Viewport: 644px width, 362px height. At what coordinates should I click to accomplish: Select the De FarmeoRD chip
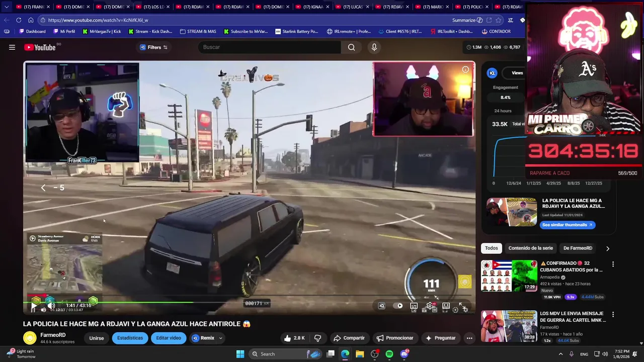(578, 248)
